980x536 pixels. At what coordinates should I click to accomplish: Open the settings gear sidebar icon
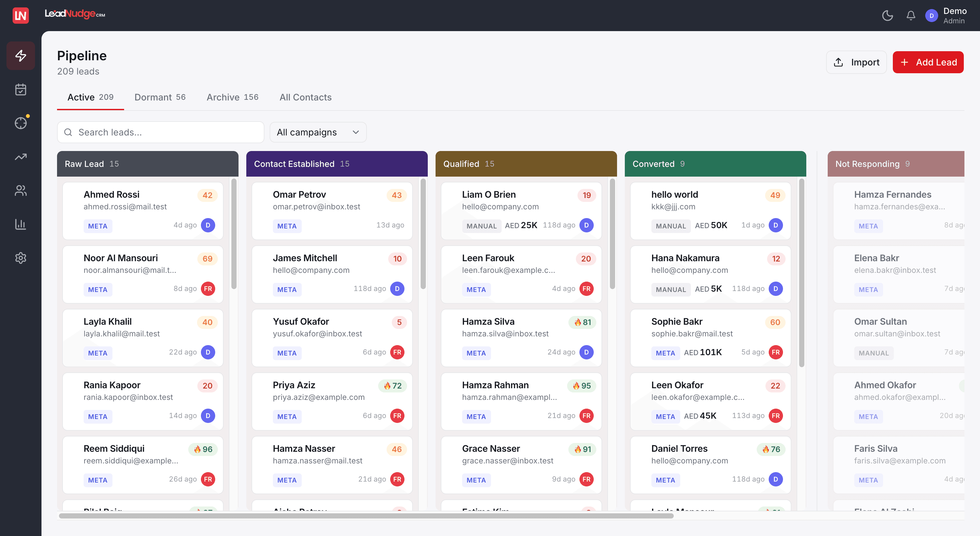(20, 258)
